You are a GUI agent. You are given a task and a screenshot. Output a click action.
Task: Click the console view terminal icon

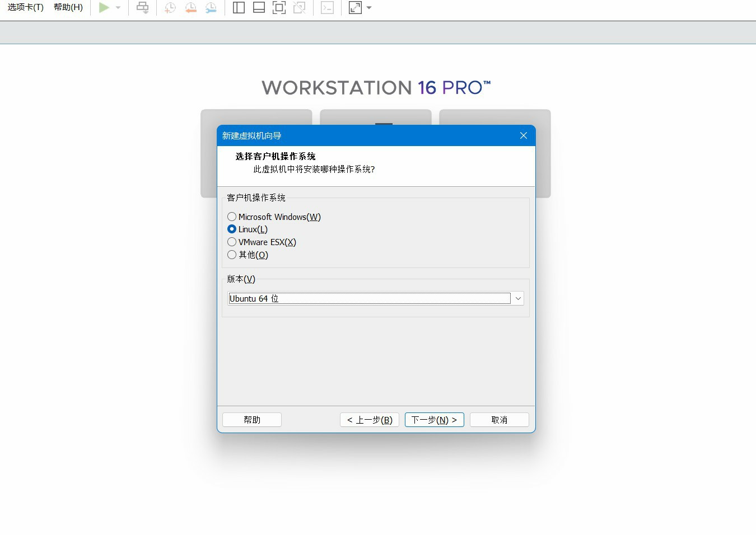[x=328, y=8]
